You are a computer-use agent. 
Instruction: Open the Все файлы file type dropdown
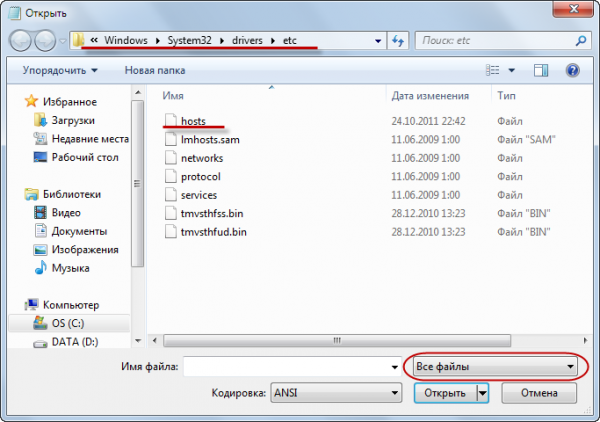[x=496, y=367]
